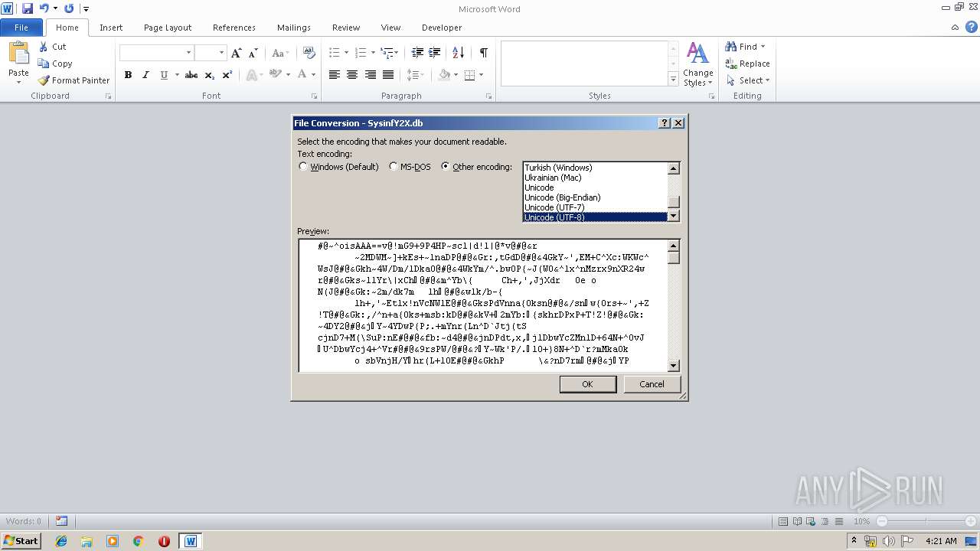Toggle Show/Hide paragraph marks
Image resolution: width=980 pixels, height=551 pixels.
tap(483, 53)
